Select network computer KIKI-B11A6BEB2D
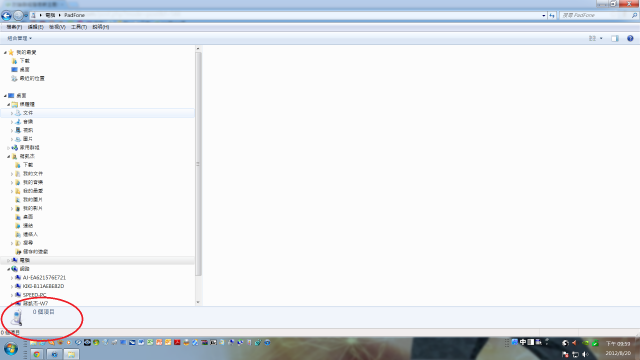This screenshot has height=360, width=640. coord(43,286)
